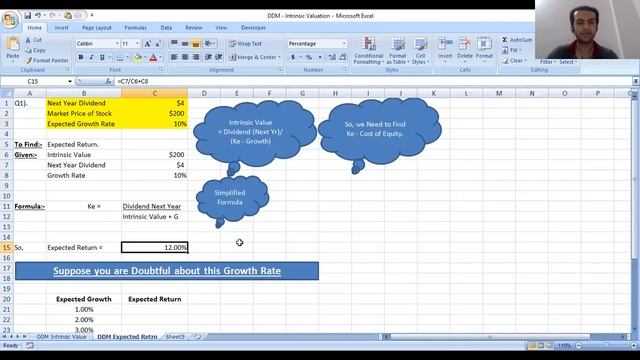Copy the selected cell
The image size is (640, 360).
36,50
